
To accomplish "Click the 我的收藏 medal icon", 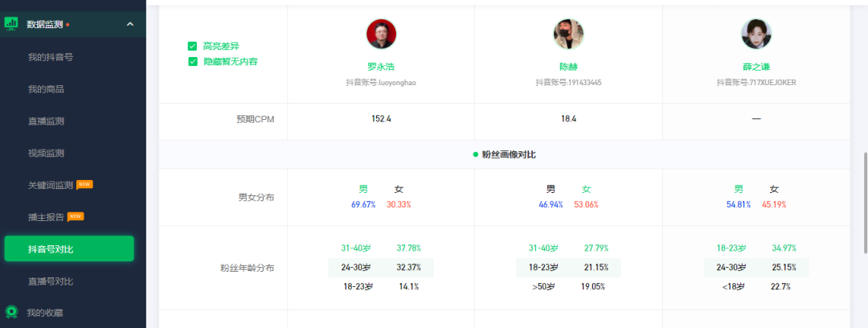I will [10, 313].
